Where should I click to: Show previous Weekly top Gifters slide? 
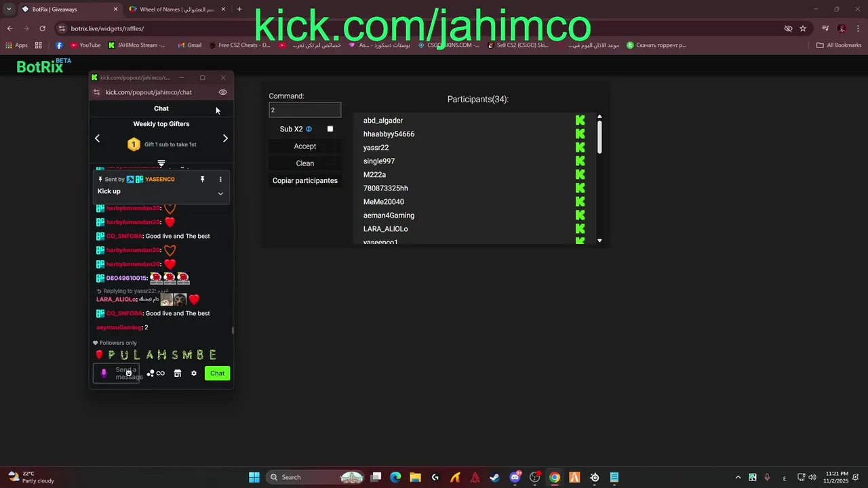coord(97,138)
